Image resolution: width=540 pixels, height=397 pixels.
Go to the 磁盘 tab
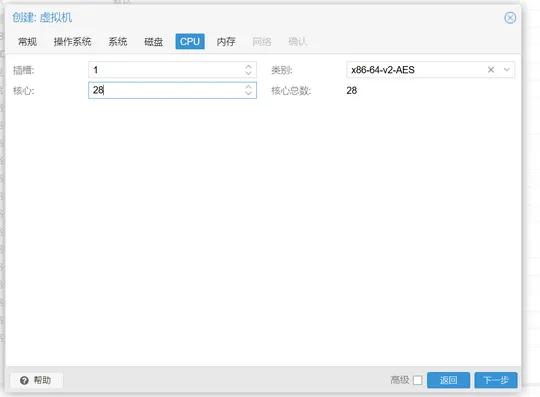coord(154,42)
